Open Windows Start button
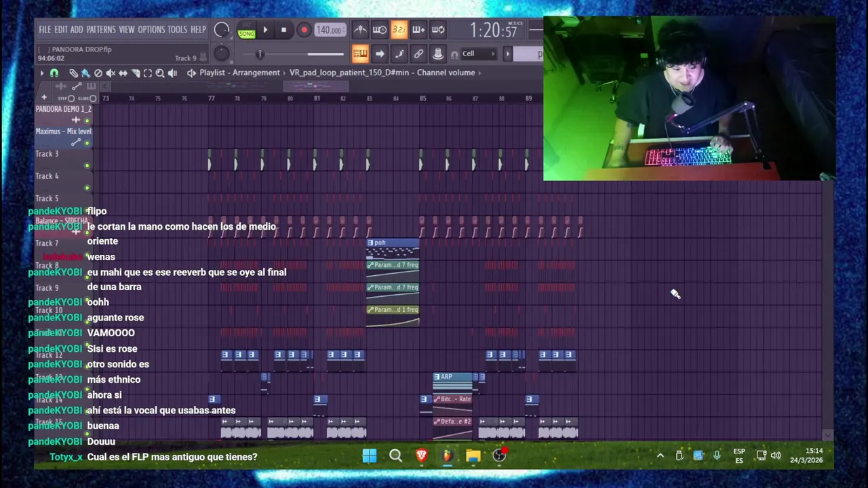The height and width of the screenshot is (488, 868). coord(370,456)
